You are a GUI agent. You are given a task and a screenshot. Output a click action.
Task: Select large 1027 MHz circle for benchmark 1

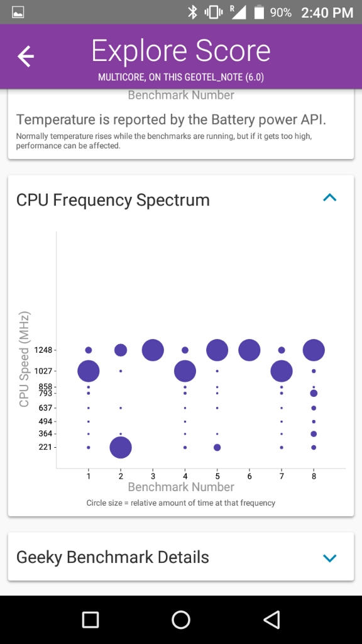[88, 371]
